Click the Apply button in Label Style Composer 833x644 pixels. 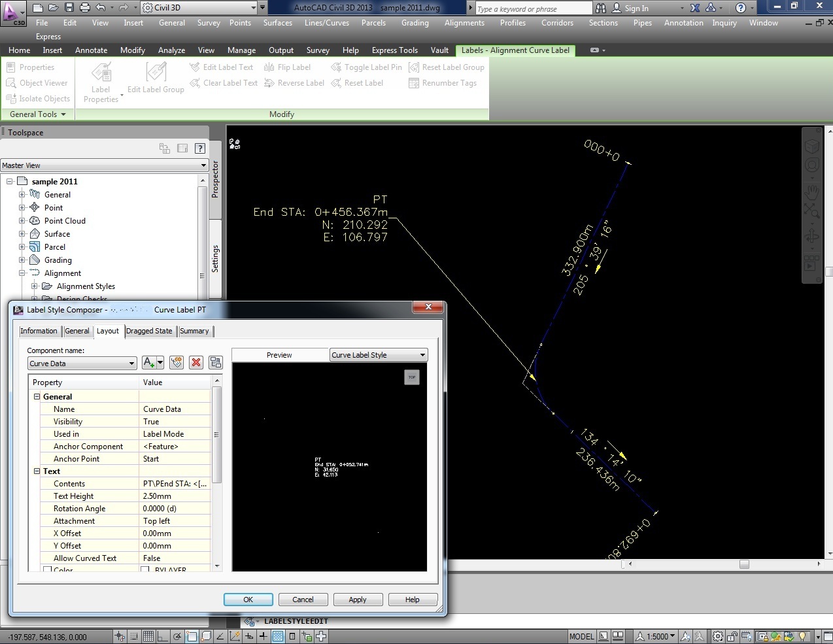coord(358,600)
